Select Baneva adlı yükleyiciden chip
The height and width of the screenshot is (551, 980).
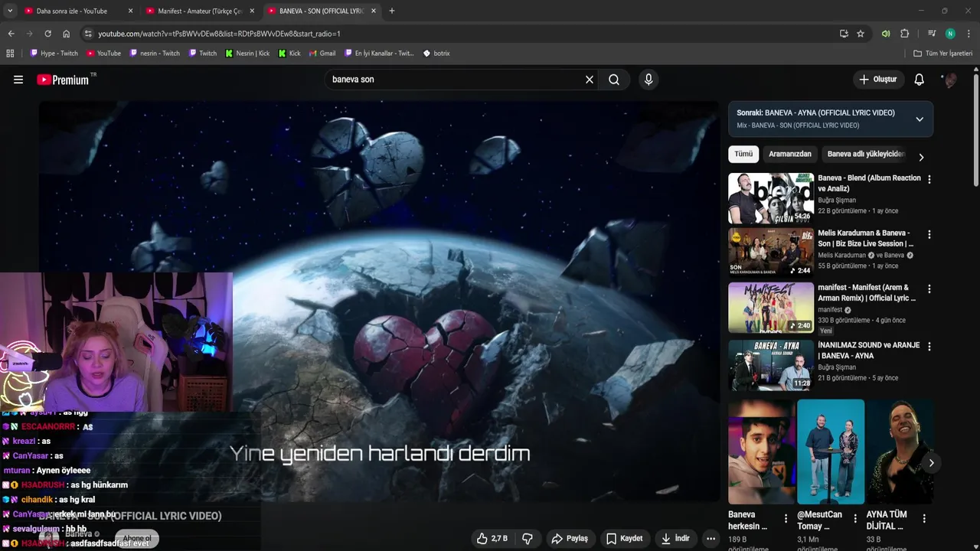click(x=866, y=154)
